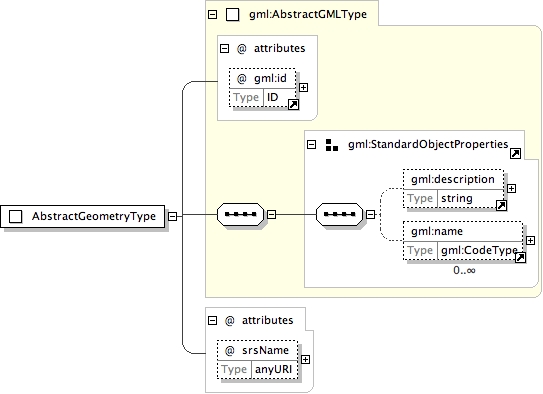
Task: Follow the gml:CodeType reference arrow
Action: (520, 258)
